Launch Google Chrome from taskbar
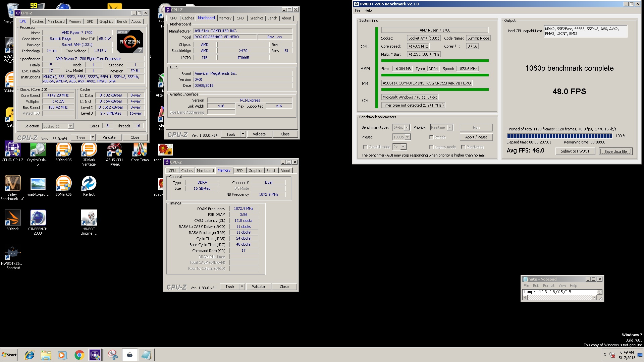Screen dimensions: 644x362 pyautogui.click(x=79, y=355)
